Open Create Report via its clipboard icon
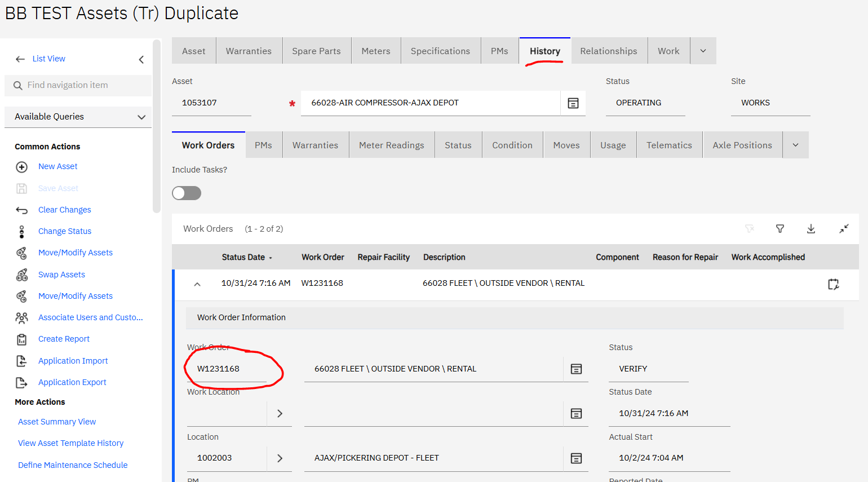Viewport: 868px width, 482px height. (21, 339)
